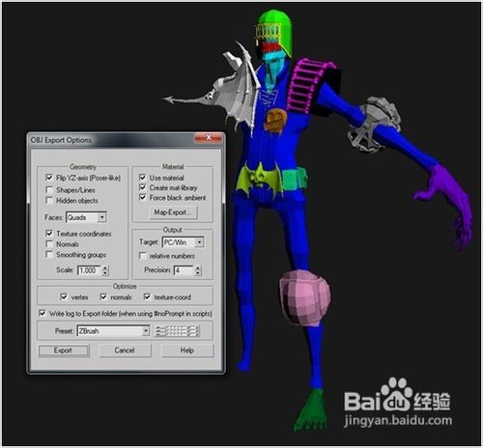483x448 pixels.
Task: Decrease Scale with the down spinner arrow
Action: pos(105,273)
